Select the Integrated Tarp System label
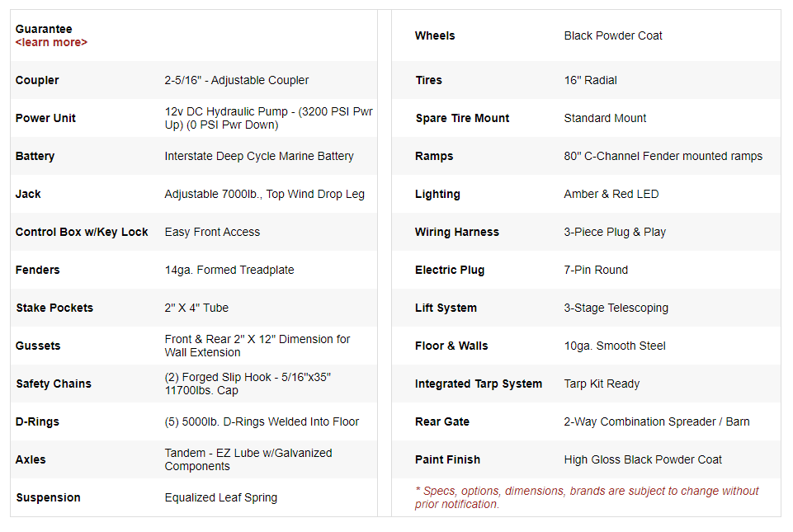This screenshot has height=532, width=793. (479, 384)
